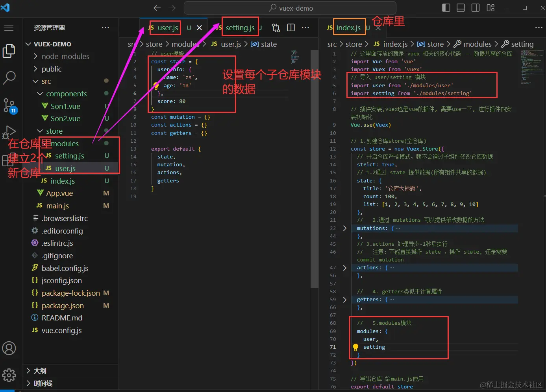Open the Explorer panel more actions menu

point(105,28)
